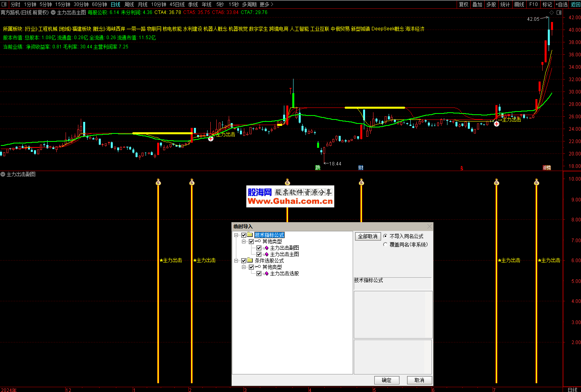The width and height of the screenshot is (581, 392).
Task: Expand the 更多 periods chevron
Action: click(x=272, y=4)
